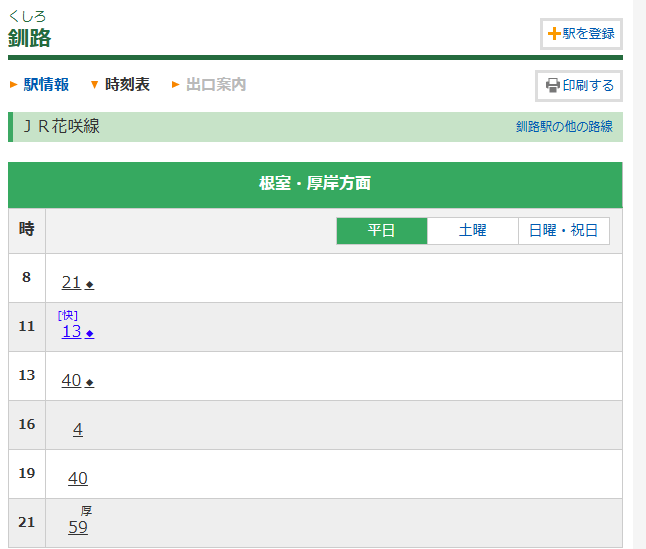Click the diamond mark beside 11:13 departure

(x=89, y=334)
